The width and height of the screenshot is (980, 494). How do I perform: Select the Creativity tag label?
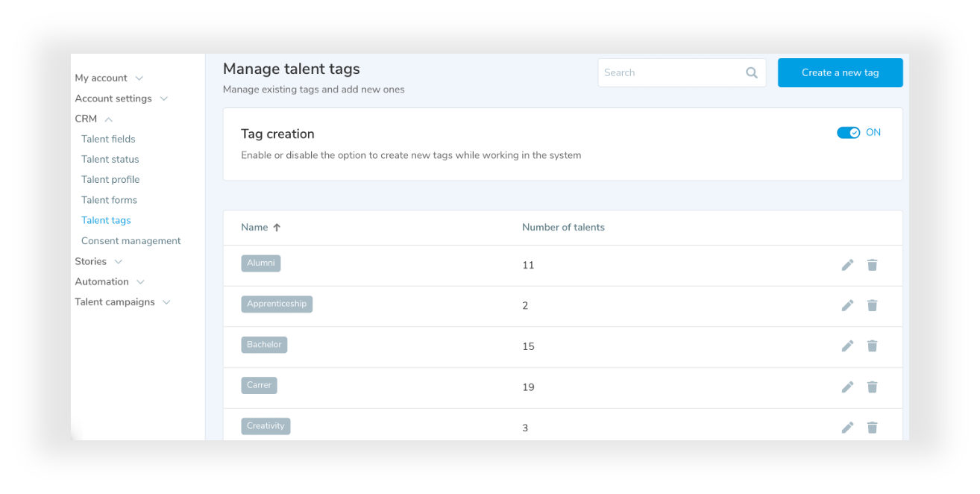coord(266,426)
